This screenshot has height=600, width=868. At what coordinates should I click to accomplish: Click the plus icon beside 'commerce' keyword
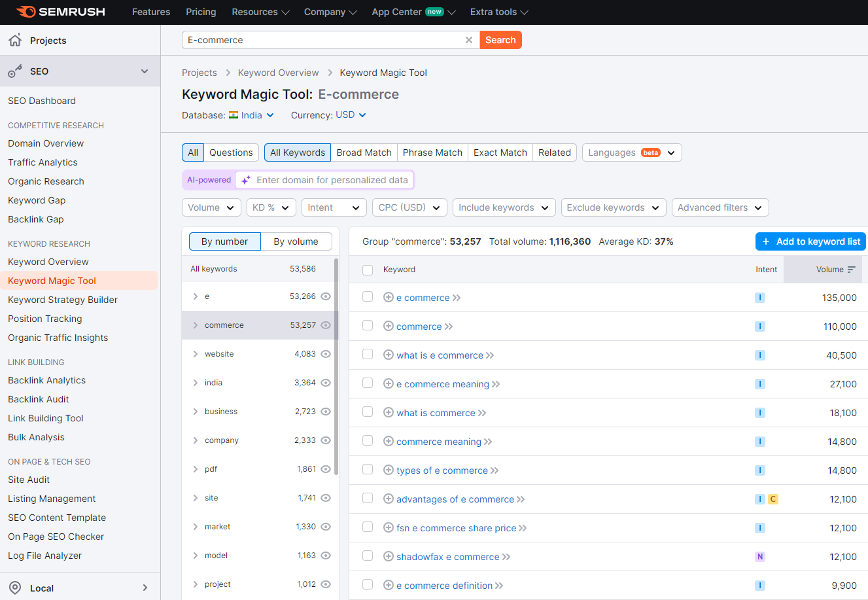(388, 326)
